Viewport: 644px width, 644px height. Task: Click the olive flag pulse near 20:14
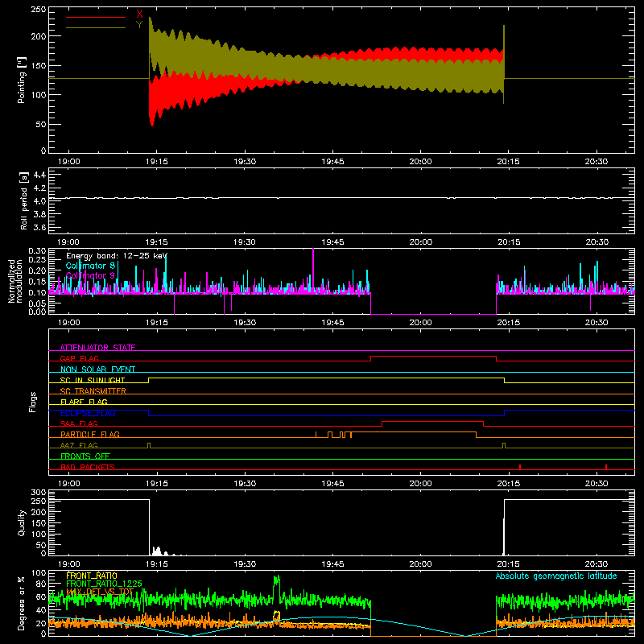tap(504, 445)
